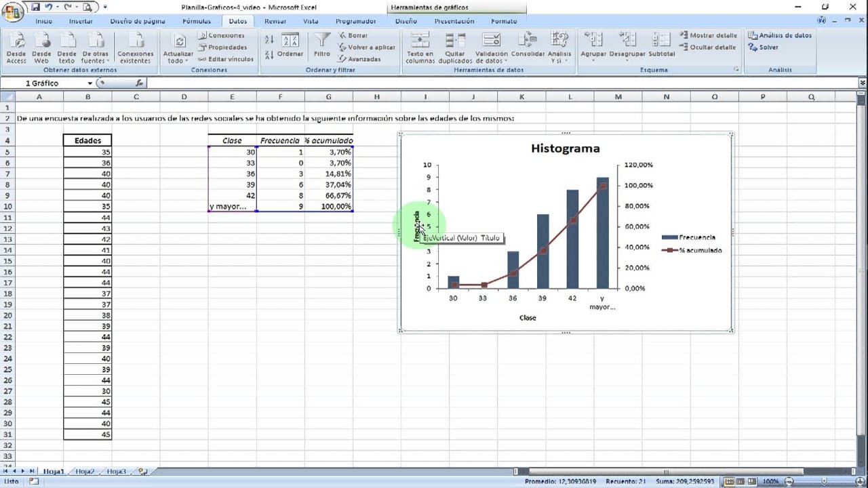Click the insert function fx button

point(138,83)
